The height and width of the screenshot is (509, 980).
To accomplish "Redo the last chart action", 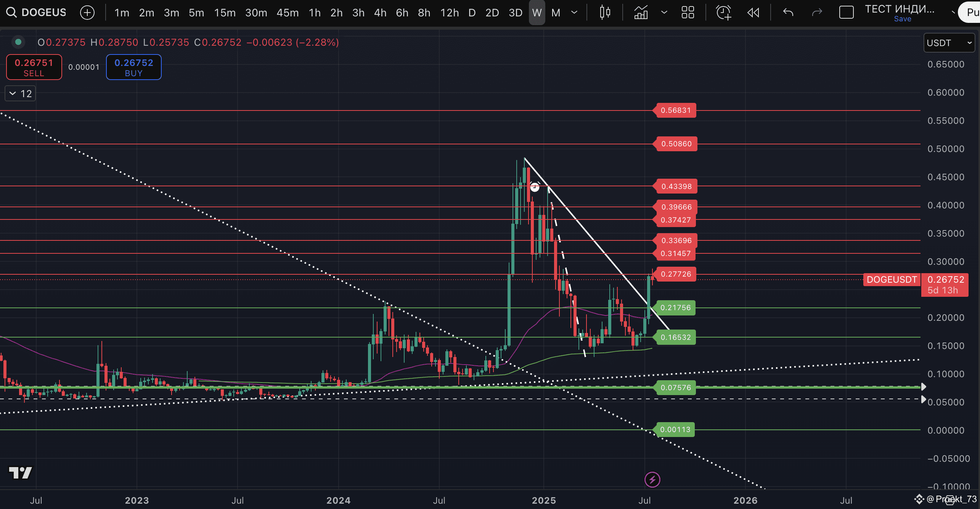I will (x=817, y=13).
